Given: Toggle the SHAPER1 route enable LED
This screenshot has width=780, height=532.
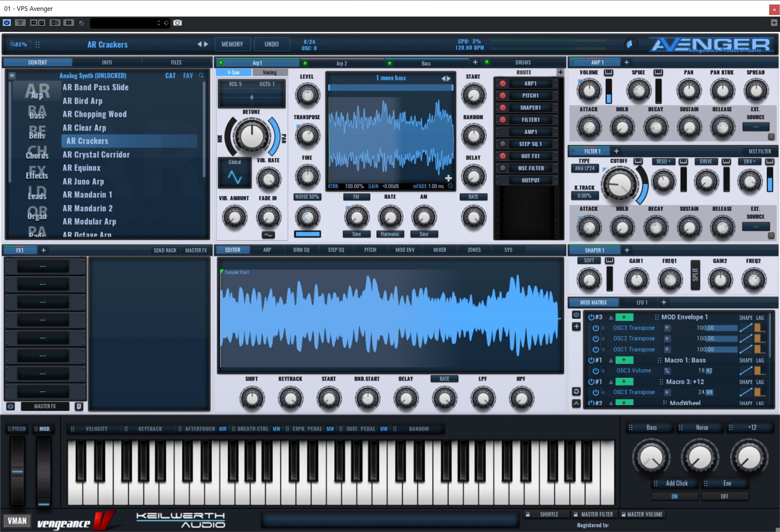Looking at the screenshot, I should pos(503,108).
